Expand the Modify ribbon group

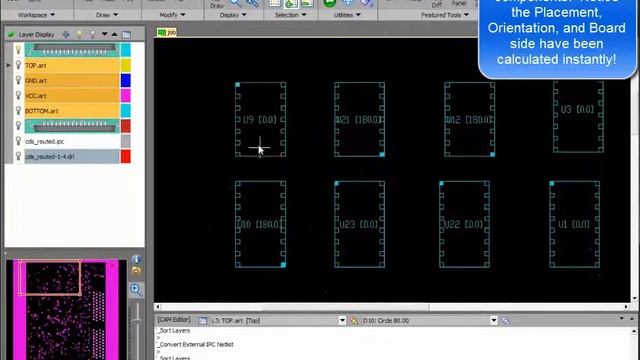point(172,15)
